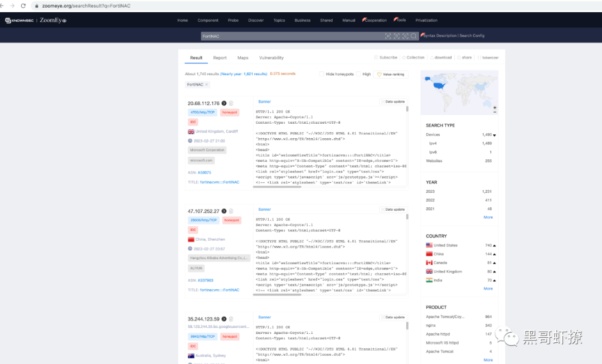The image size is (602, 364).
Task: Open ASN link AS37963
Action: [205, 281]
